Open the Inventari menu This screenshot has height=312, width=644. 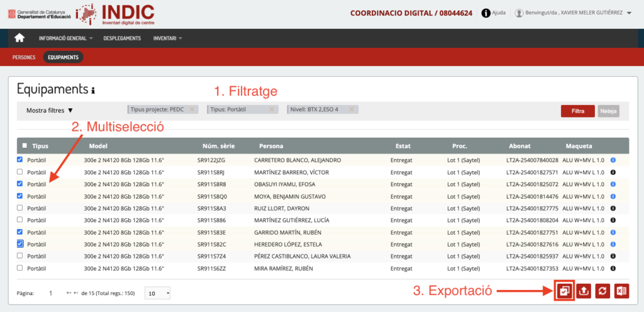[168, 38]
